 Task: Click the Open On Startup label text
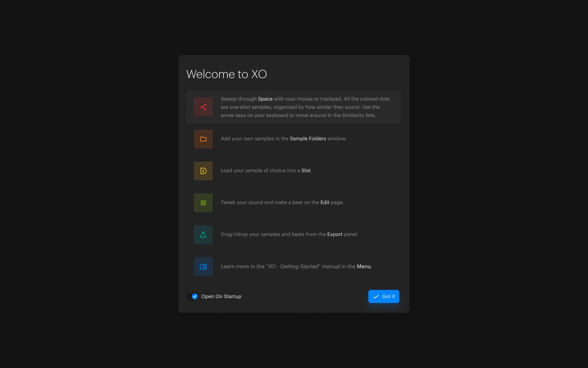pos(221,297)
